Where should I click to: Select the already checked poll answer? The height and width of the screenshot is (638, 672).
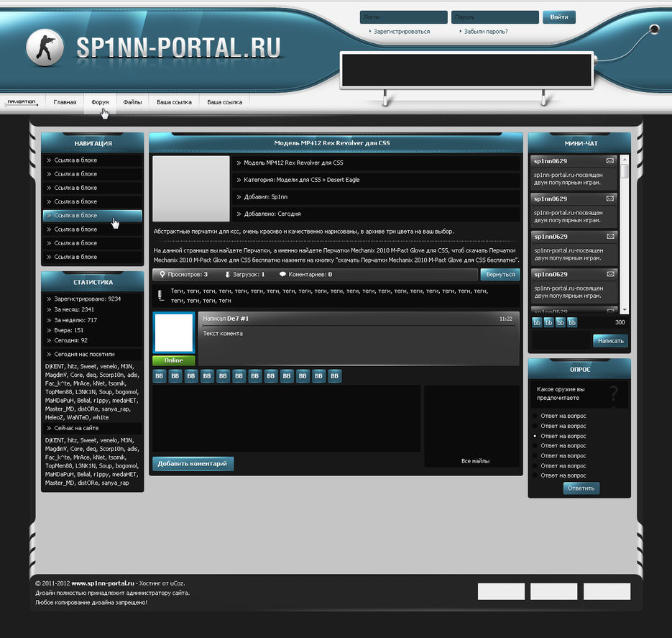click(535, 436)
